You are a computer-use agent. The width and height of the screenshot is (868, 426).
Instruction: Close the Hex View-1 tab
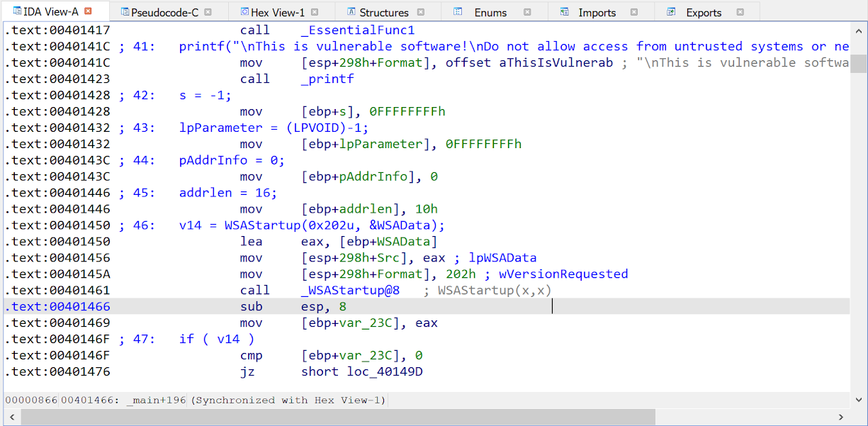pyautogui.click(x=315, y=12)
